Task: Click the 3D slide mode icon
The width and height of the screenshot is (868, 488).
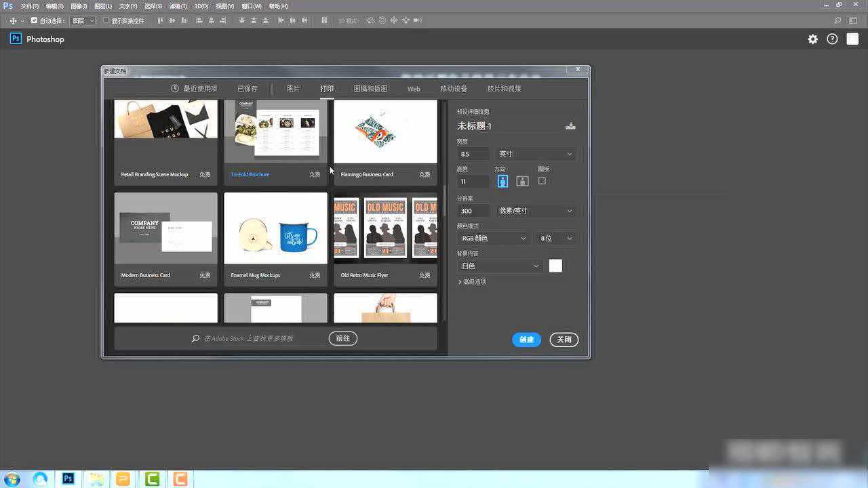Action: [406, 20]
